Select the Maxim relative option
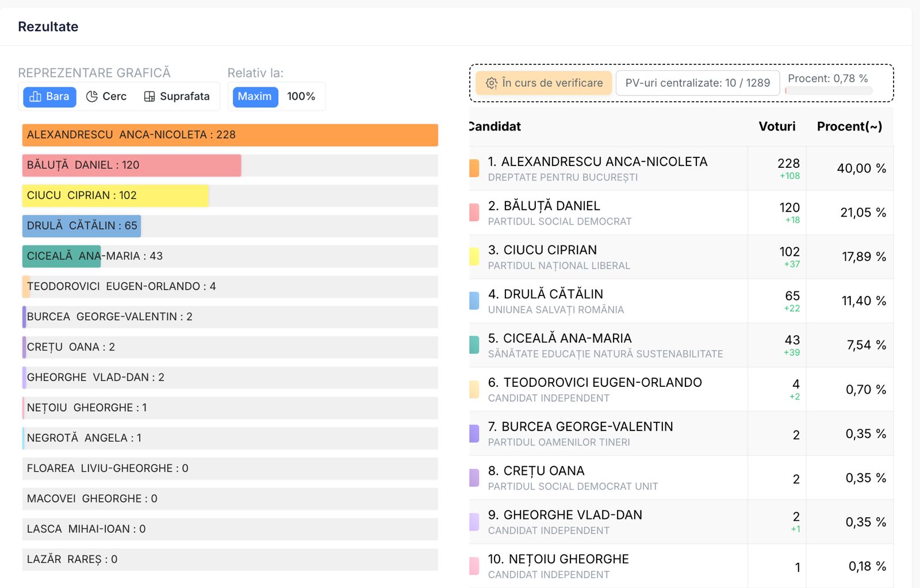 (255, 97)
